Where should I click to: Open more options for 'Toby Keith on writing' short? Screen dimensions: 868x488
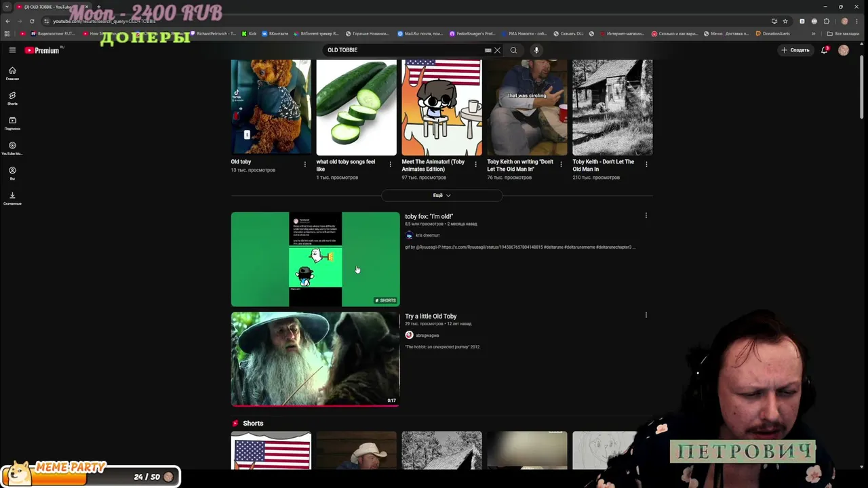tap(561, 164)
